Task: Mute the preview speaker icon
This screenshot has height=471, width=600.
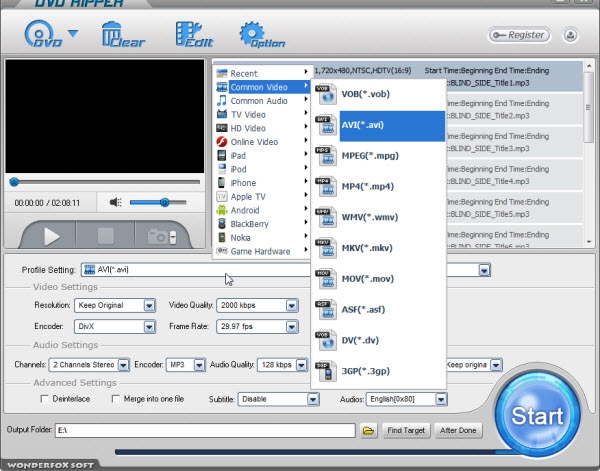Action: coord(115,203)
